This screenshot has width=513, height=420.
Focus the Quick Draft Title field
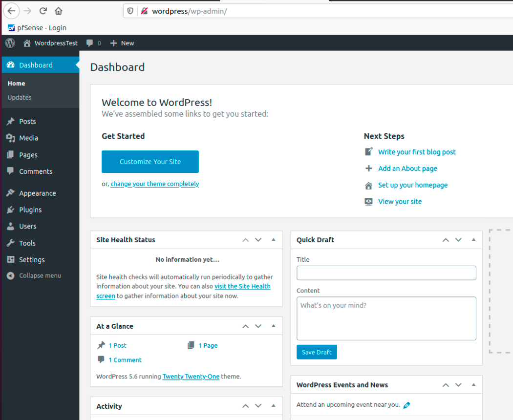[386, 273]
